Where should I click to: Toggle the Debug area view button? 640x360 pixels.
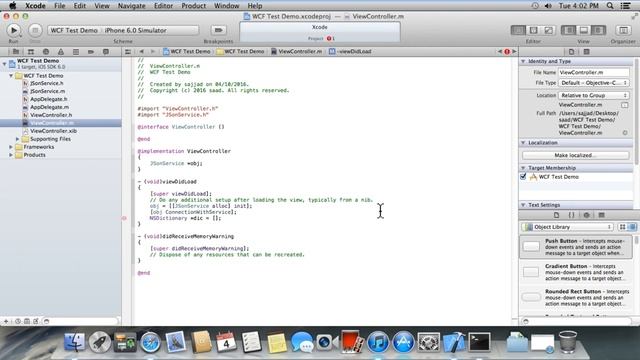(584, 30)
